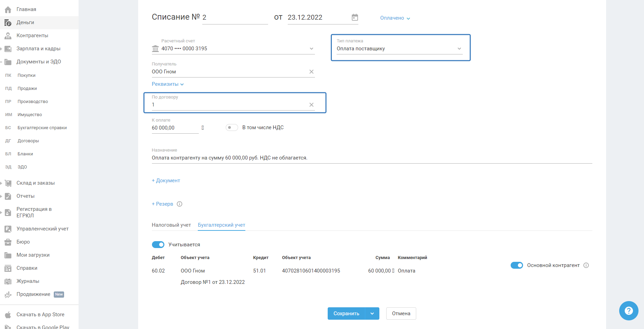Click the + Документ link
644x329 pixels.
(x=166, y=181)
